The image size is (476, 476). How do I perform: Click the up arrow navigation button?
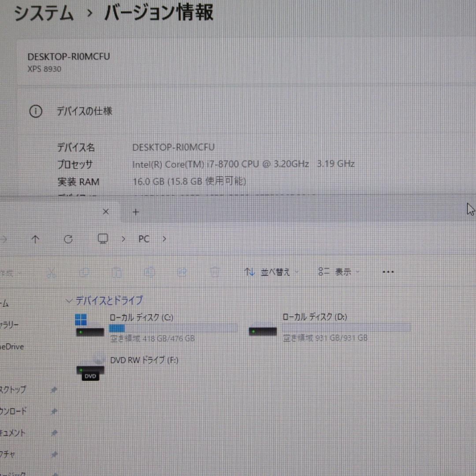coord(36,239)
